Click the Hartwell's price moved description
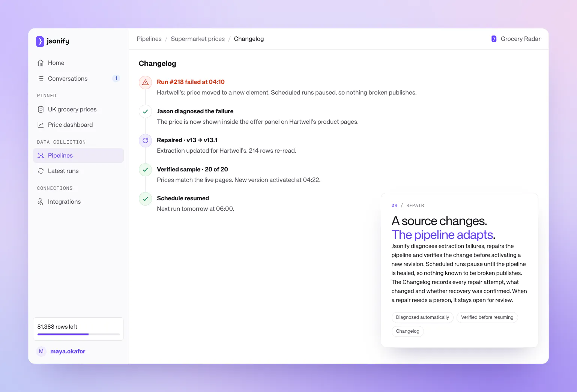 [x=287, y=93]
